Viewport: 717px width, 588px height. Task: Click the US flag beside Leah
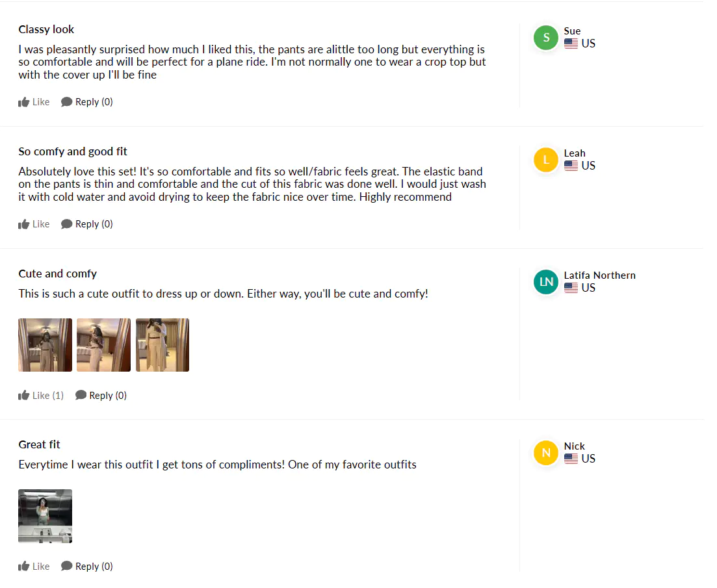click(571, 166)
